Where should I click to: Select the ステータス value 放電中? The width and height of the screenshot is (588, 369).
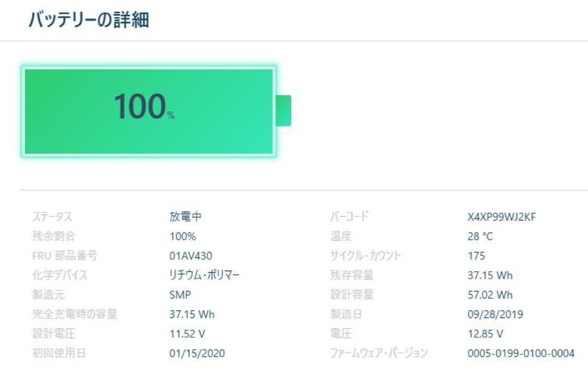point(185,216)
